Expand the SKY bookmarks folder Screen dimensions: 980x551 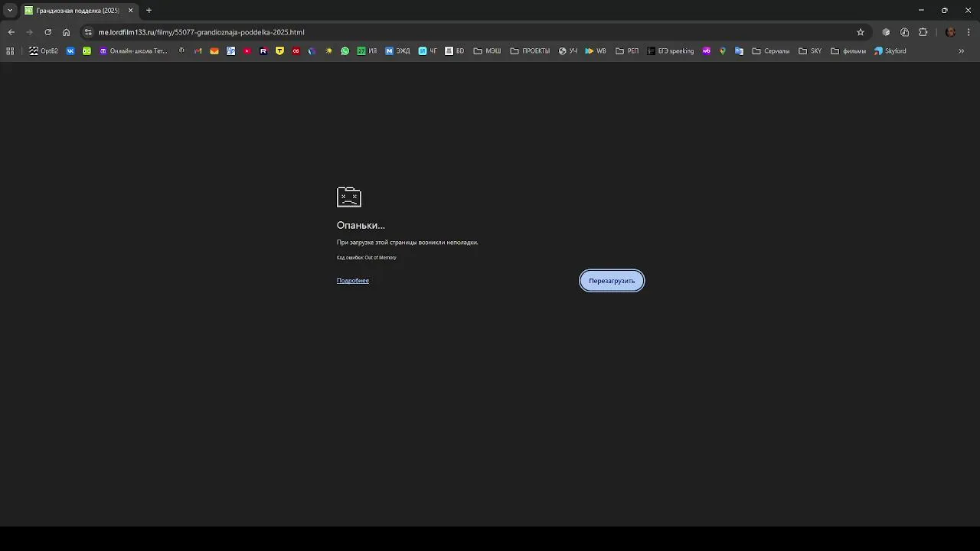click(809, 51)
